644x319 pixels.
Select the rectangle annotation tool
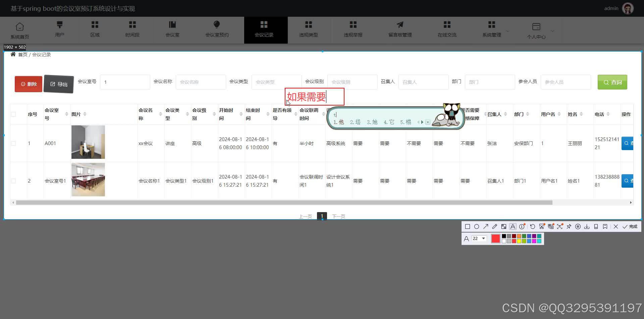point(467,227)
